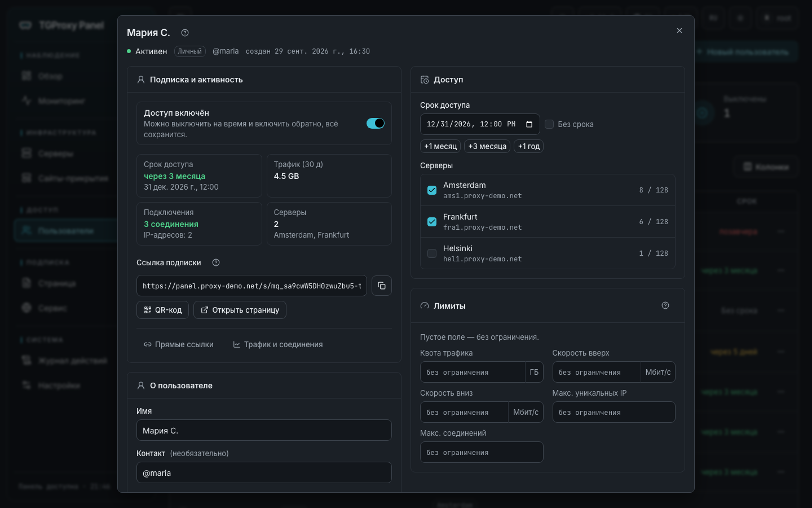
Task: Extend access with +3 месяца button
Action: (x=487, y=146)
